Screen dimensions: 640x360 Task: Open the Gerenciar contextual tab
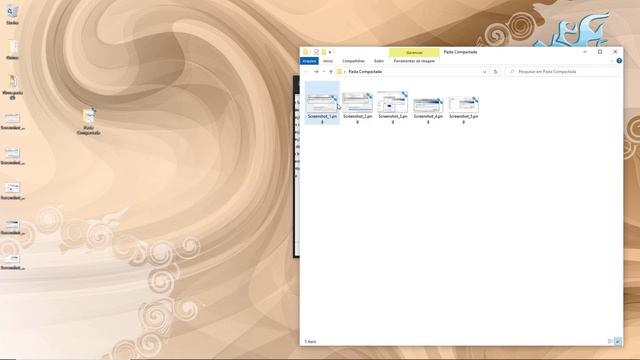(414, 53)
